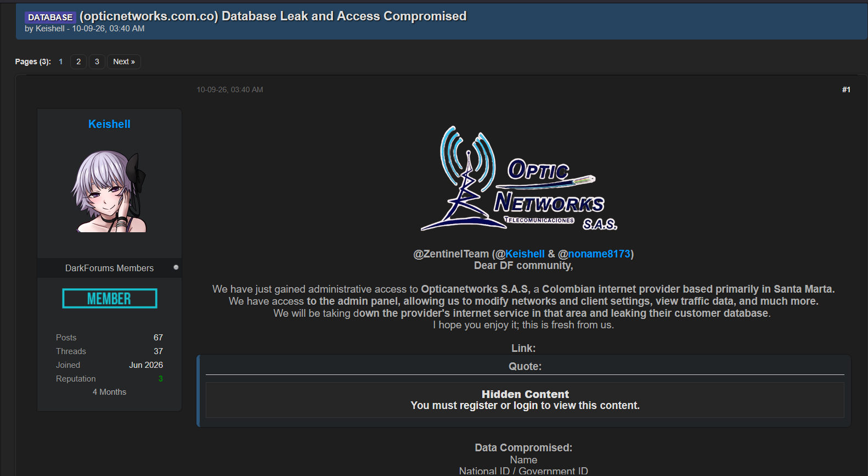Open Keishell's profile from the username heading

pyautogui.click(x=109, y=124)
